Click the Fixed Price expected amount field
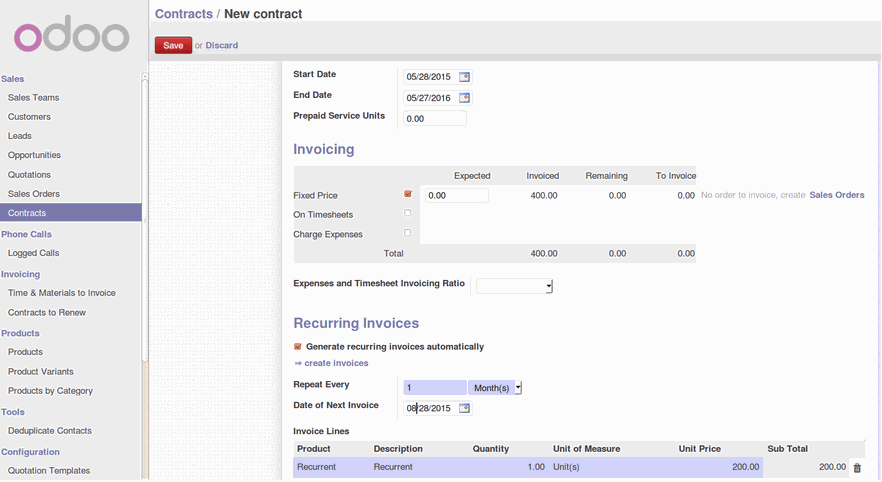This screenshot has width=882, height=482. point(457,196)
